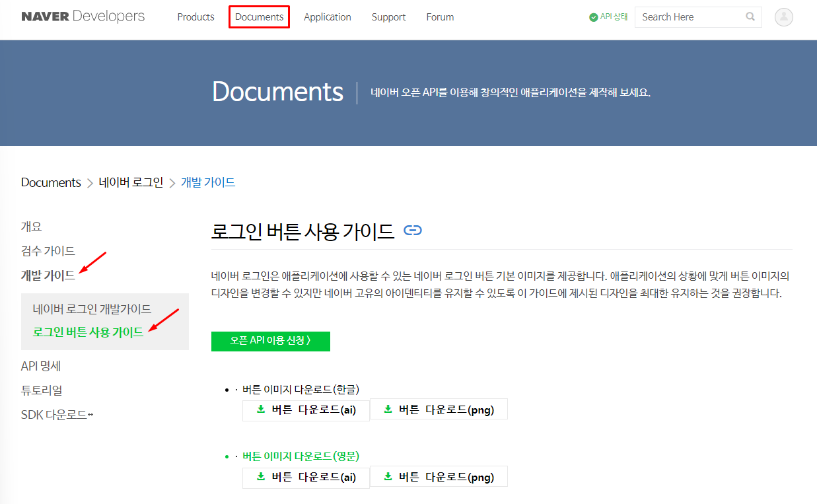The width and height of the screenshot is (817, 504).
Task: Open the Application menu
Action: [328, 17]
